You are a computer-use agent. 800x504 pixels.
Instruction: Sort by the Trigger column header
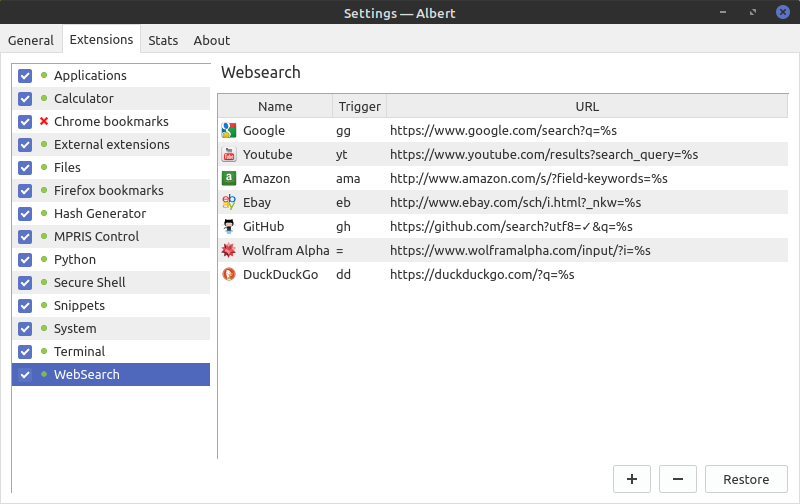[x=360, y=106]
